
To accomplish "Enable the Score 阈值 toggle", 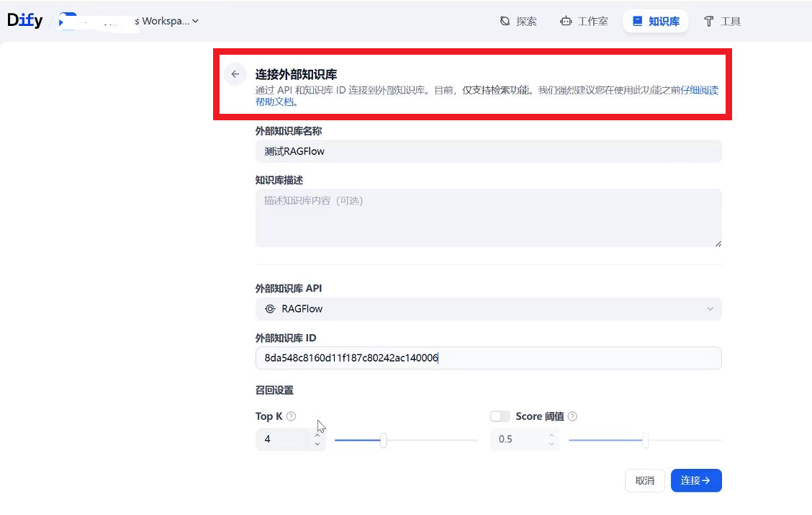I will point(500,416).
